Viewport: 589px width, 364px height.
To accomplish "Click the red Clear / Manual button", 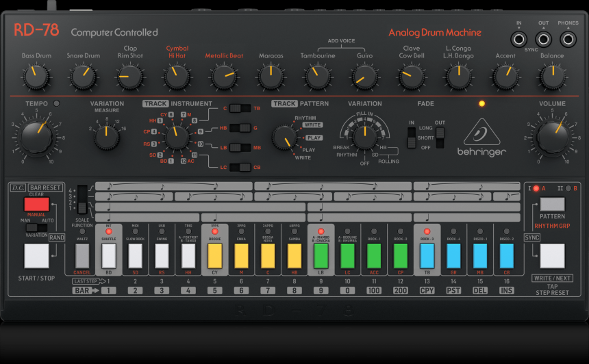I will (36, 205).
